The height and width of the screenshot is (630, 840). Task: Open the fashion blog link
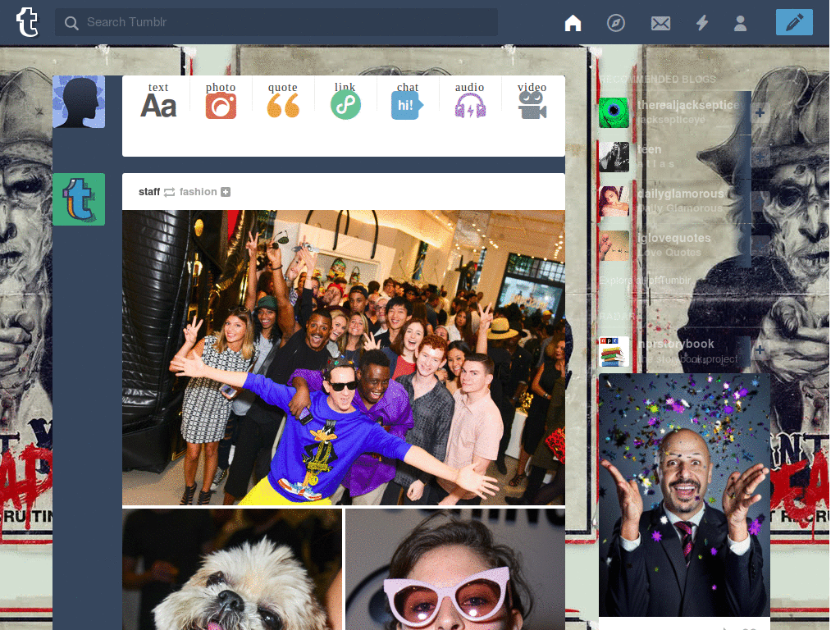pos(198,192)
